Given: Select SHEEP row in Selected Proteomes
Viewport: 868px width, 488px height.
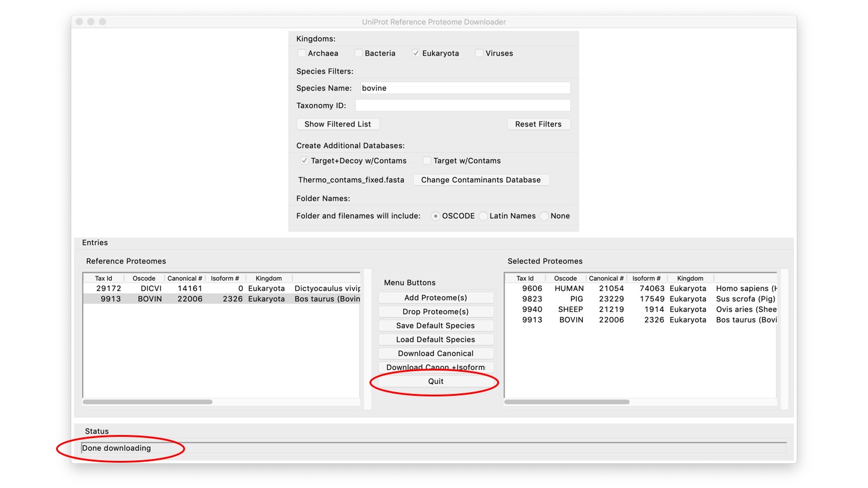Looking at the screenshot, I should point(640,309).
